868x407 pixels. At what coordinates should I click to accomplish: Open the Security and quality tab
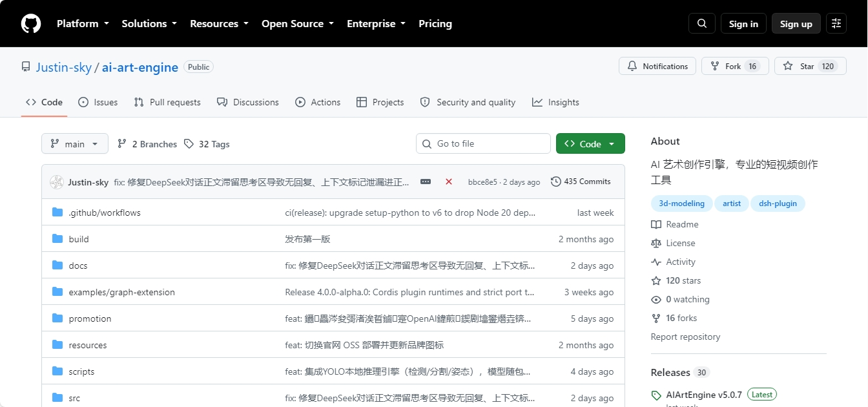pos(468,102)
